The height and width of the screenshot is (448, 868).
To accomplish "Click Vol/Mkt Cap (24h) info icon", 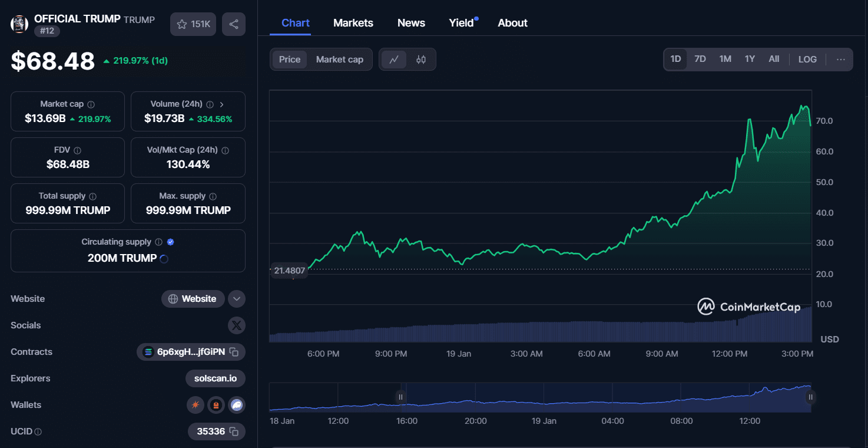I will click(x=225, y=150).
